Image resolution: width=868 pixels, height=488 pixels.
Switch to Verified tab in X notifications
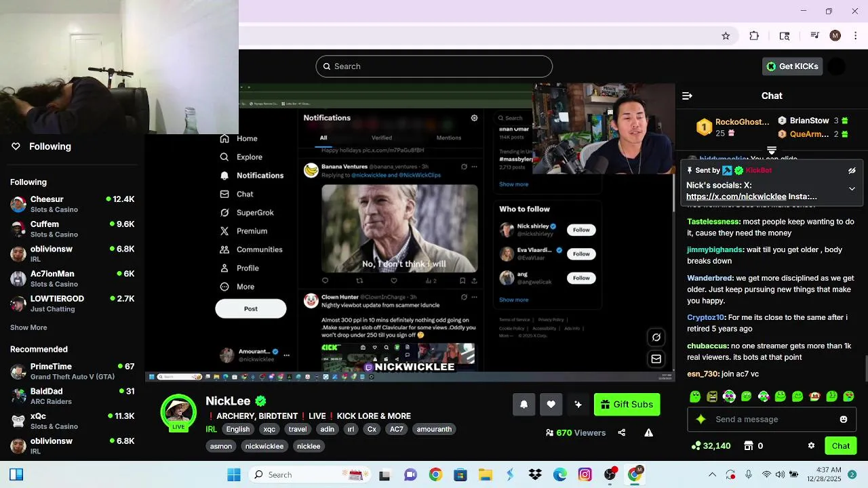click(381, 138)
